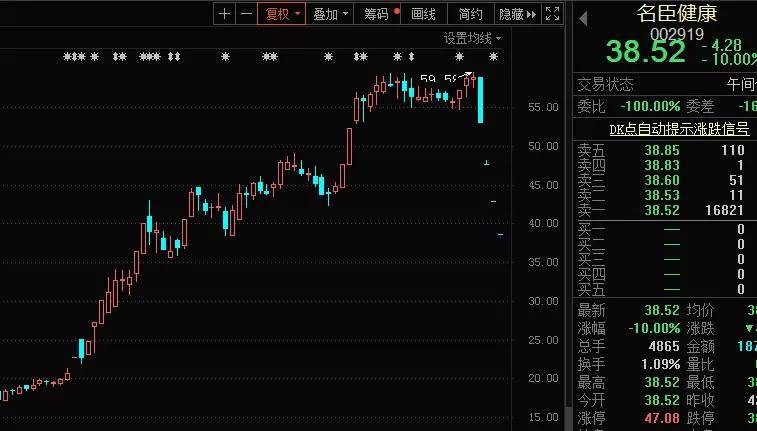
Task: Click the back arrow beside 名臣健康
Action: point(583,19)
